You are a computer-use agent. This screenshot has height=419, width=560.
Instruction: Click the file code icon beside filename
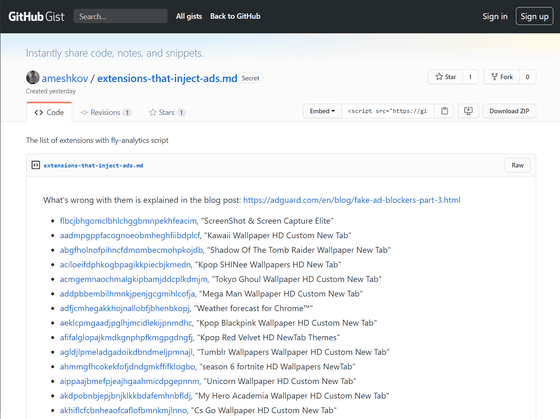click(36, 165)
